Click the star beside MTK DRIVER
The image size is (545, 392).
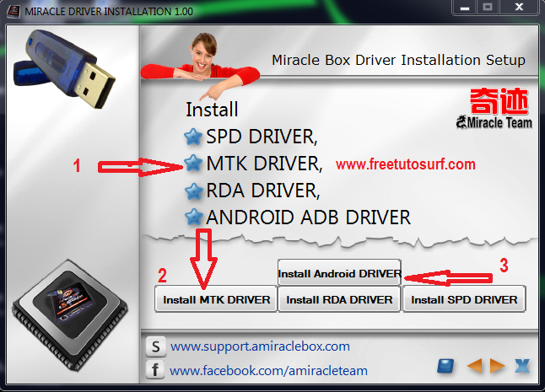click(x=193, y=163)
